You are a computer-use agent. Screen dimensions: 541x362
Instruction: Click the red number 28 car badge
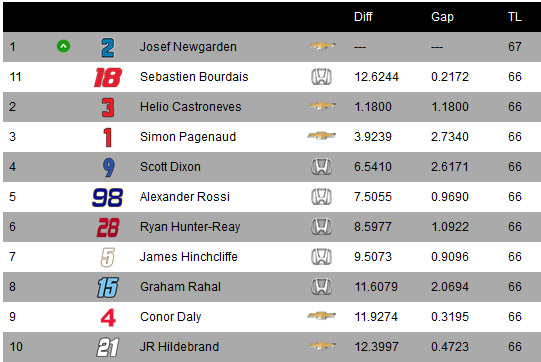point(108,227)
